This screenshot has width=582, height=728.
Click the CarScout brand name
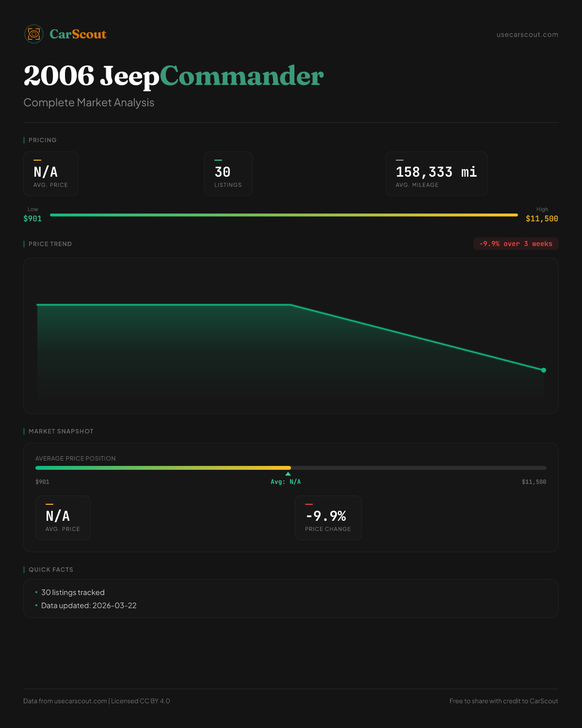click(78, 34)
